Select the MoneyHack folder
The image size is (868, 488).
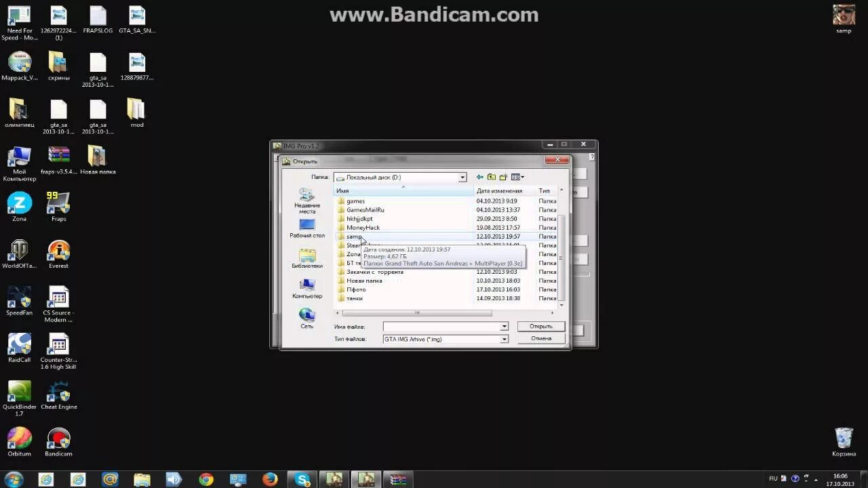[x=363, y=228]
